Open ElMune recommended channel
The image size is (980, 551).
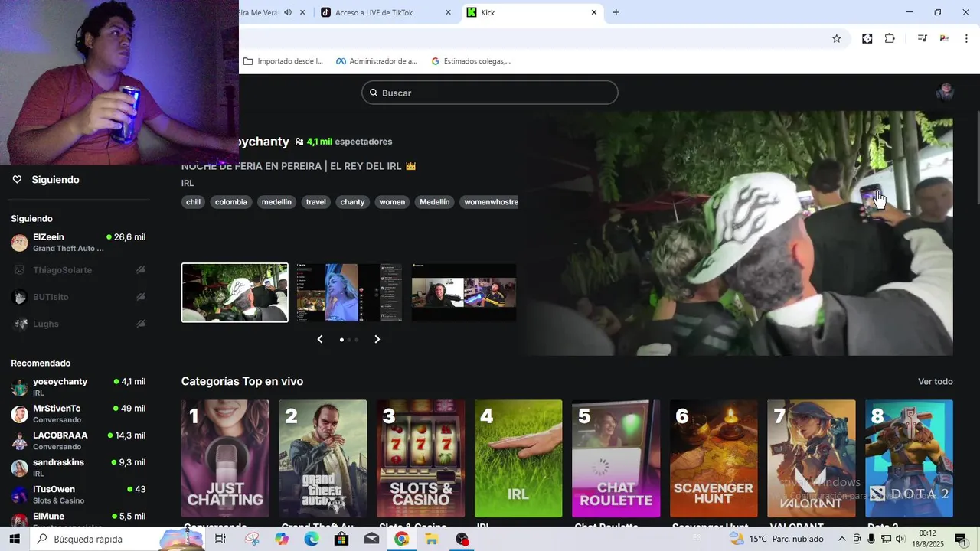pos(78,519)
